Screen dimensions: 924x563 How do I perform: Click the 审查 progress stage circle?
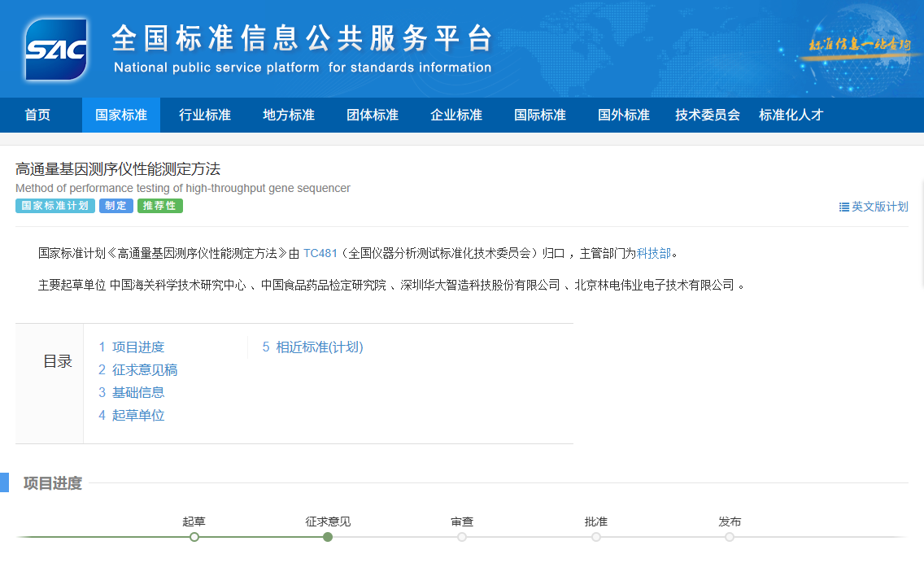(x=462, y=537)
